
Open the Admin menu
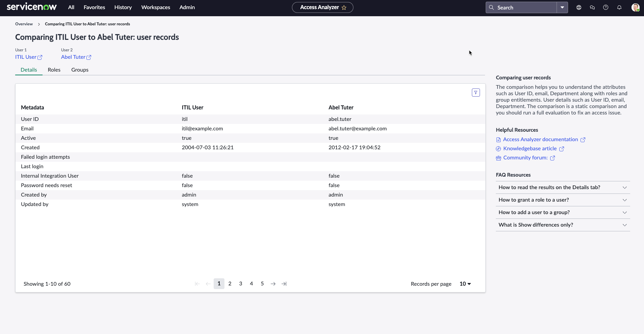coord(187,7)
